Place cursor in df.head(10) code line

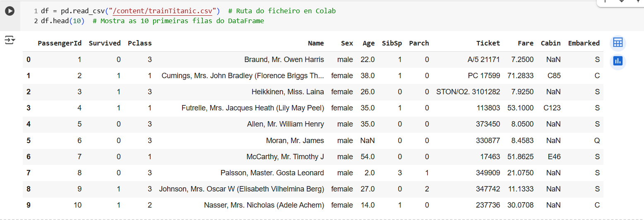coord(62,21)
